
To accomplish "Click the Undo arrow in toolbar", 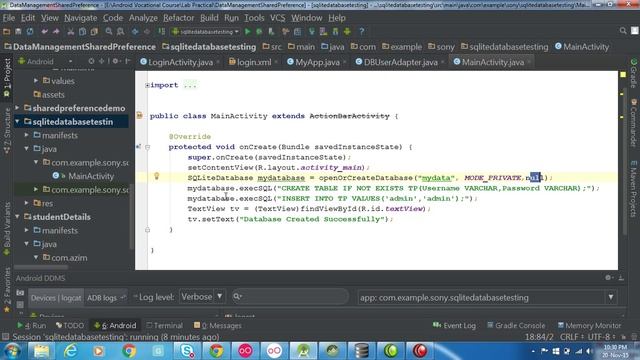I will [44, 31].
